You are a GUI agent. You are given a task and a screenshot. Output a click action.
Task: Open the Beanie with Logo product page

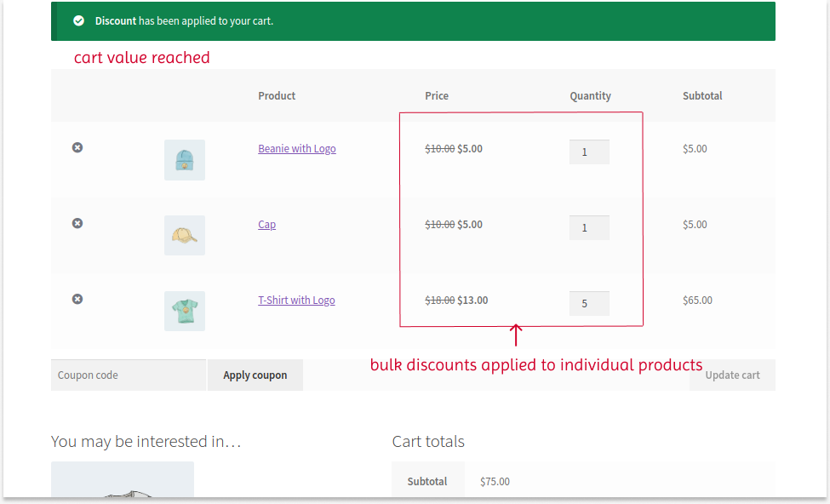click(296, 148)
